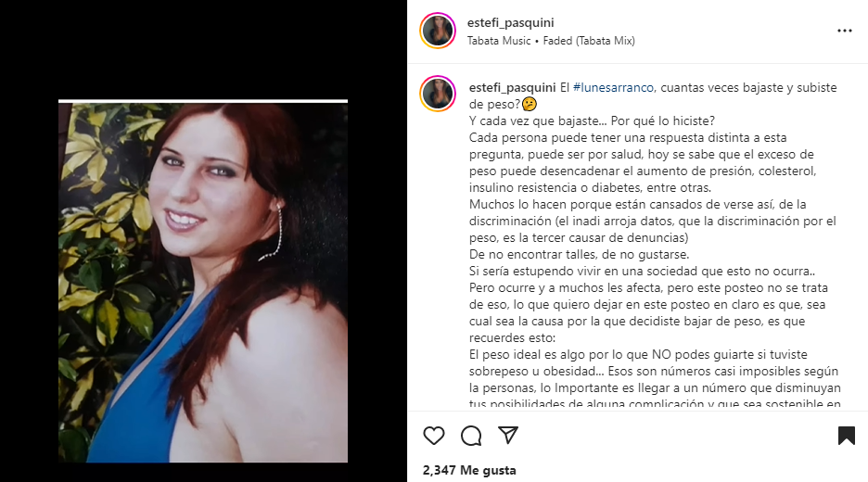The height and width of the screenshot is (482, 868).
Task: Open the Tabata Music audio page
Action: click(499, 41)
